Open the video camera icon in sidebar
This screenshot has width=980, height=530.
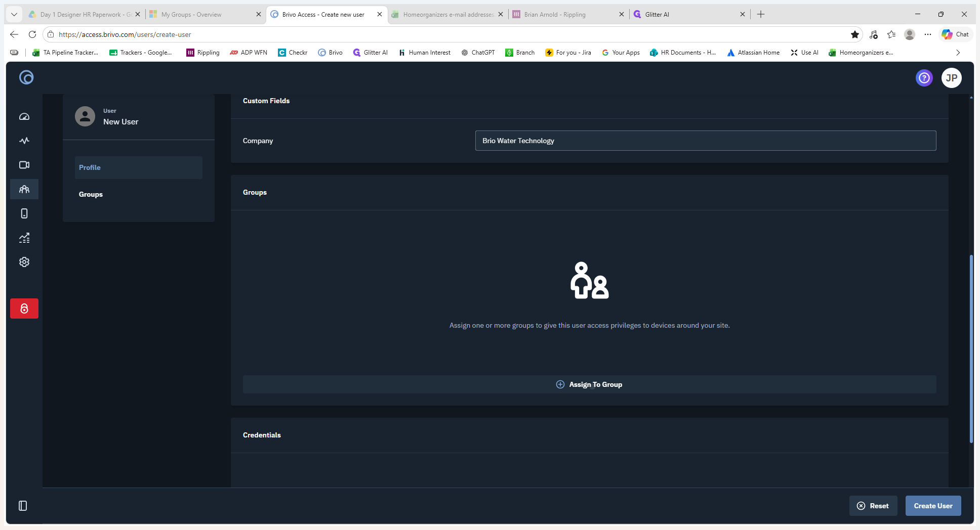click(24, 165)
